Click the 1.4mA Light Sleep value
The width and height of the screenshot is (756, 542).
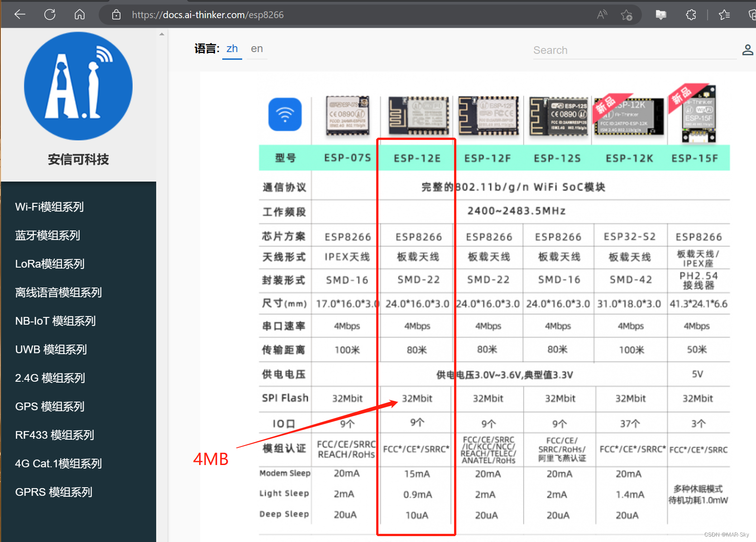(630, 494)
